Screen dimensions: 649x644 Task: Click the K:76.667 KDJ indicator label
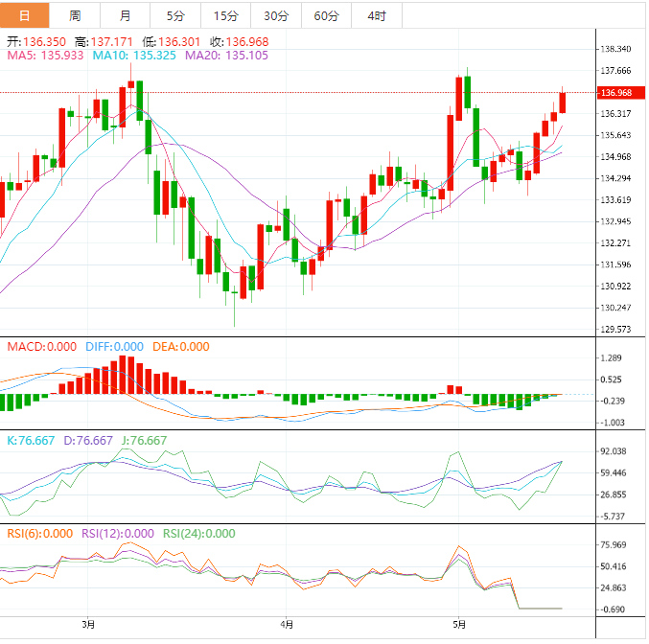pos(29,441)
